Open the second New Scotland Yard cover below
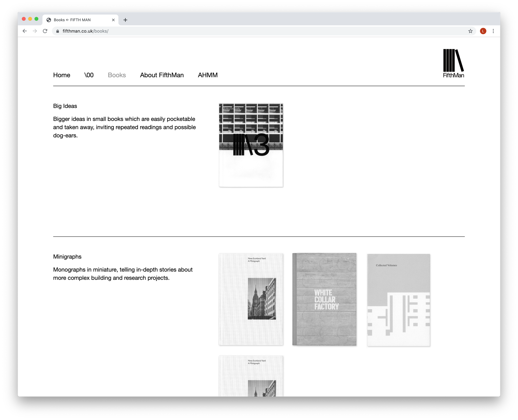This screenshot has width=518, height=420. pyautogui.click(x=251, y=376)
